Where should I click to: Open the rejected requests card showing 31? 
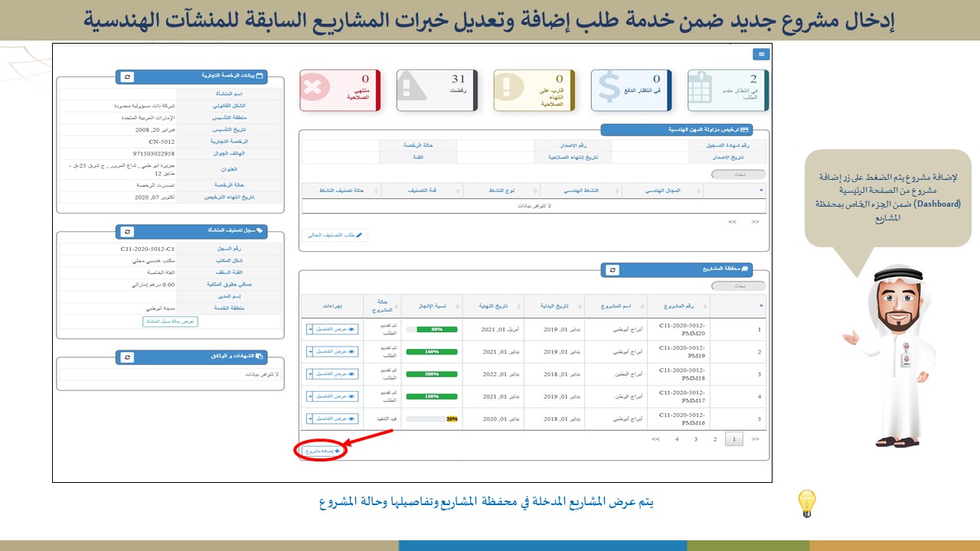coord(436,90)
